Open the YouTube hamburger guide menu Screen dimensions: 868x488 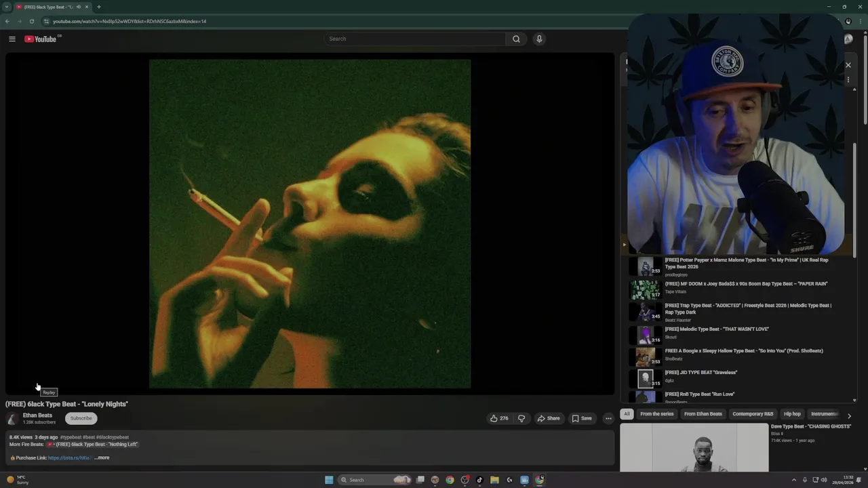[12, 39]
